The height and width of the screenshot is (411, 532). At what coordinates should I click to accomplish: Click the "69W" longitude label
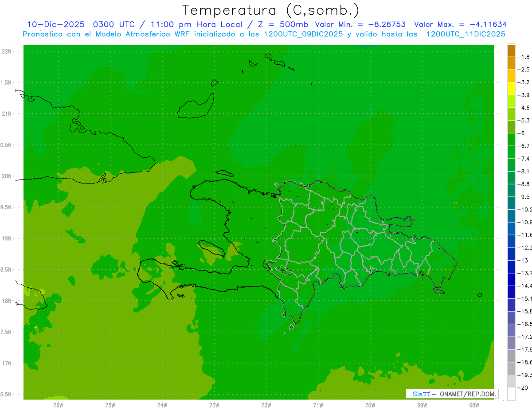pos(422,405)
